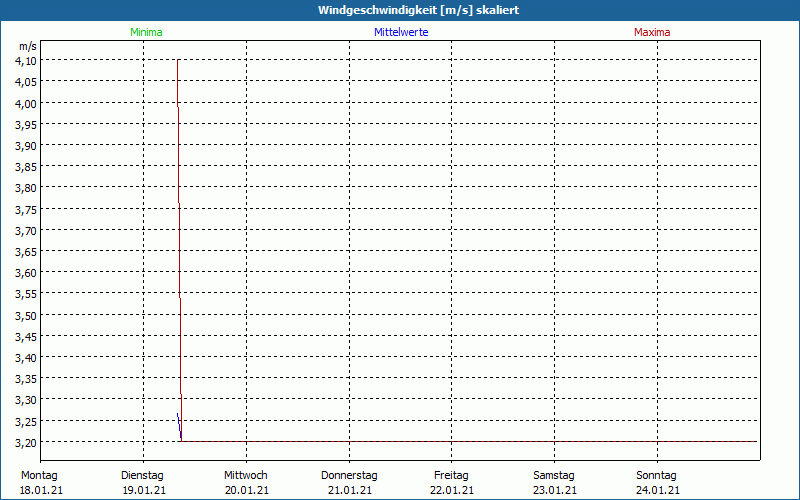Click the '3,65' y-axis value
Image resolution: width=800 pixels, height=500 pixels.
26,252
